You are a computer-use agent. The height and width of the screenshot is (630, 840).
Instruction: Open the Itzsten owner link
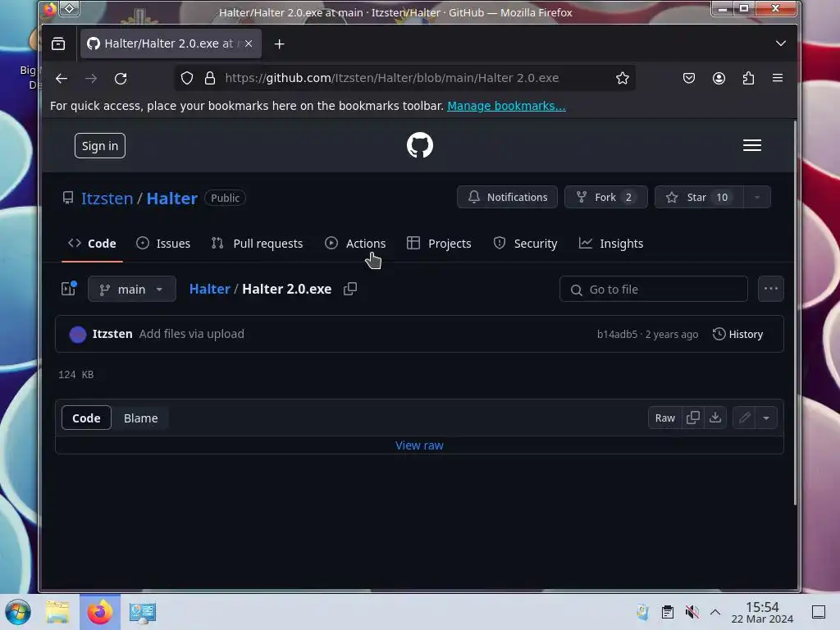[x=107, y=199]
